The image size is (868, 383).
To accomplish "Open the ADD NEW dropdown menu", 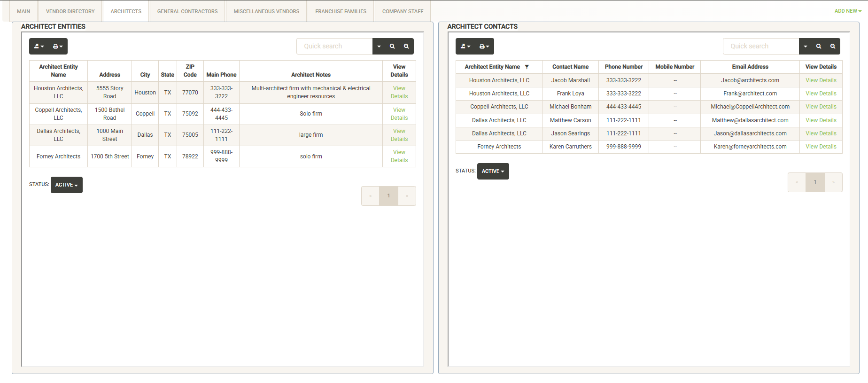I will pos(847,11).
